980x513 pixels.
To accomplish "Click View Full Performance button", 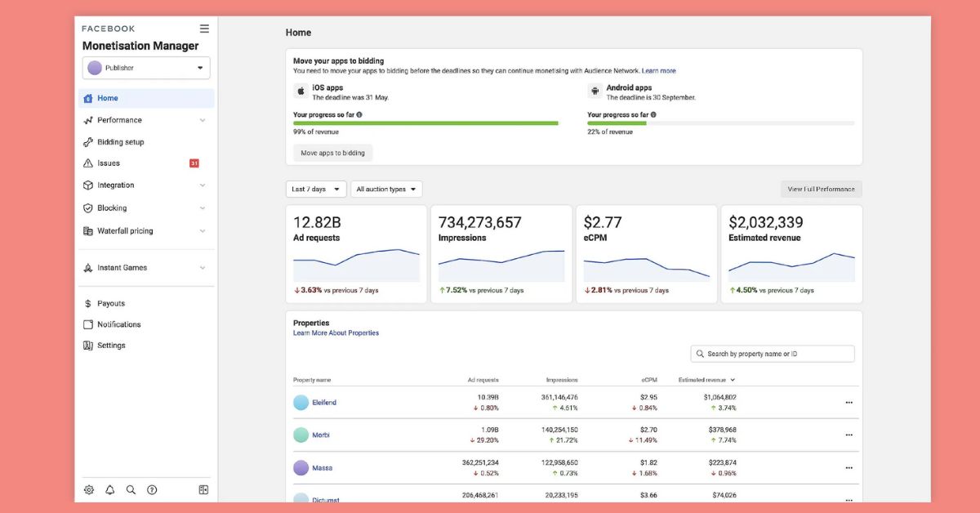I will click(821, 190).
